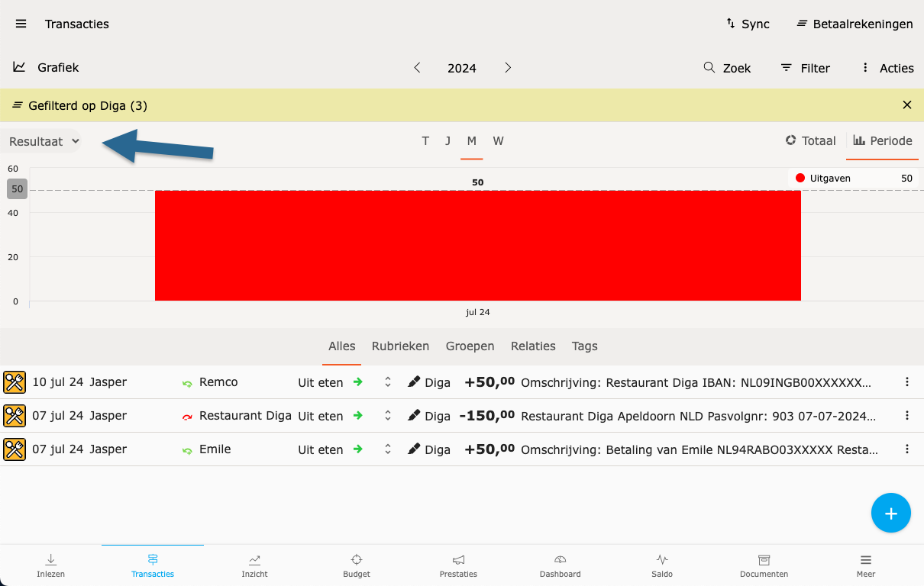Click the red jul 24 bar

click(x=478, y=246)
